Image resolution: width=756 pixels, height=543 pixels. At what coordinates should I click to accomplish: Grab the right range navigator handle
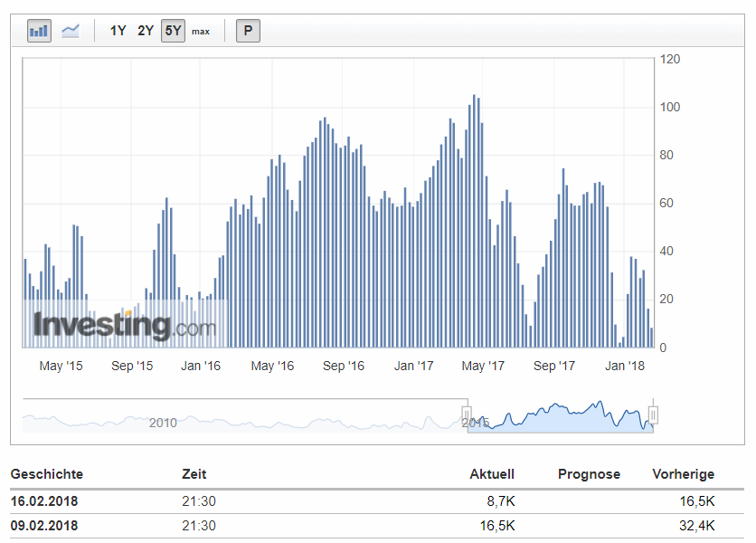pyautogui.click(x=653, y=414)
